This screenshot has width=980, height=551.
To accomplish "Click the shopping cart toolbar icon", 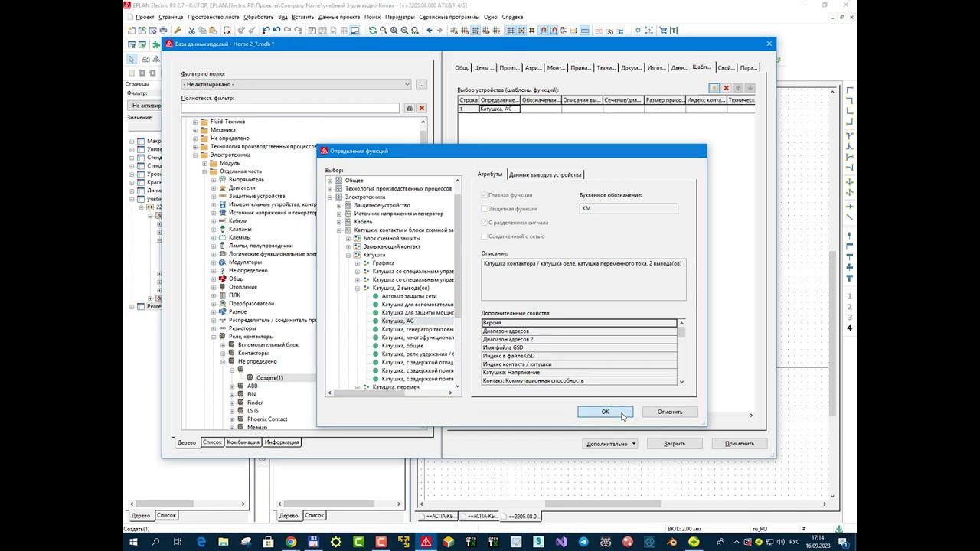I will pyautogui.click(x=662, y=31).
